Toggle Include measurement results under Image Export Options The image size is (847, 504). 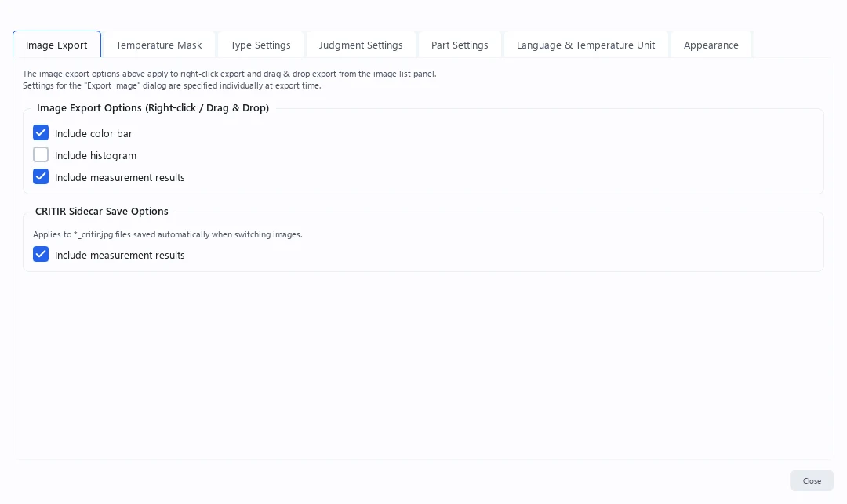click(41, 177)
